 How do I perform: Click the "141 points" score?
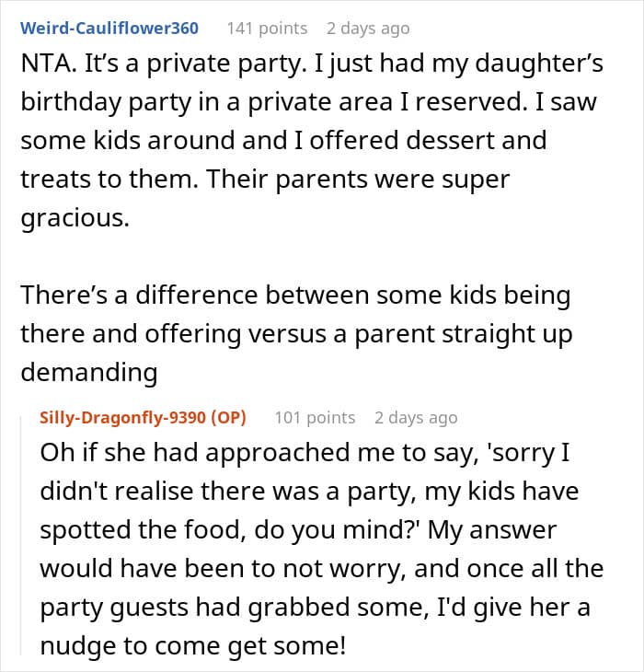(x=267, y=28)
